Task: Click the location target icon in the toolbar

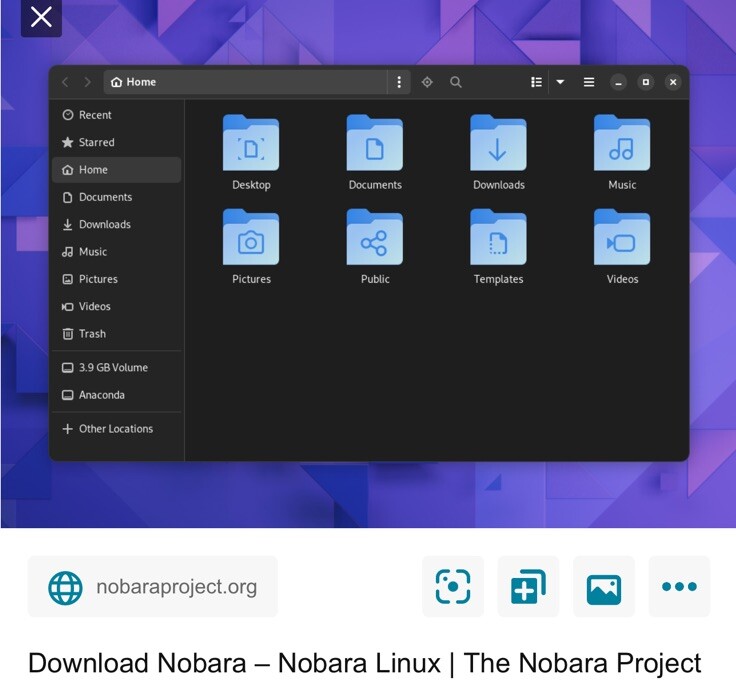Action: click(427, 82)
